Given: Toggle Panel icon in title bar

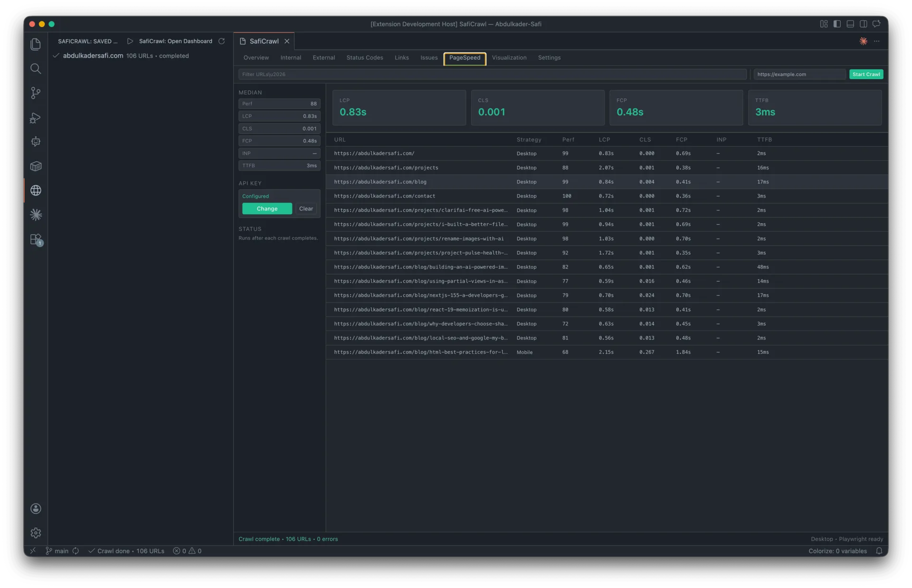Looking at the screenshot, I should [850, 24].
